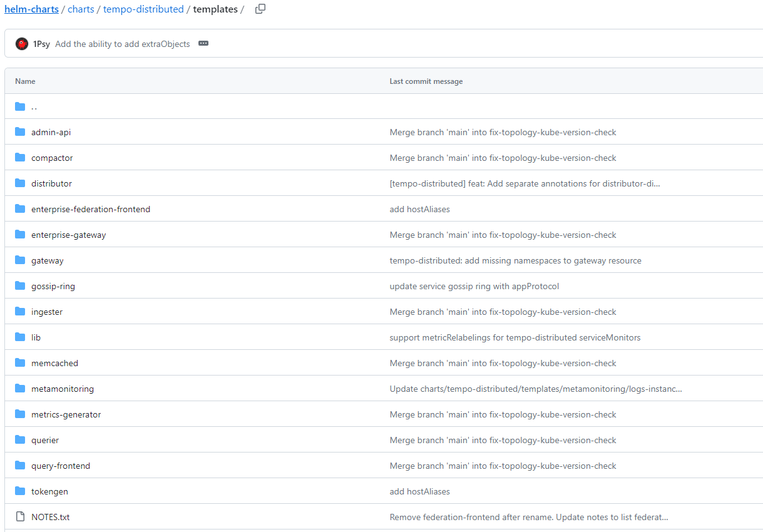The width and height of the screenshot is (763, 532).
Task: Open the compactor folder
Action: [52, 158]
